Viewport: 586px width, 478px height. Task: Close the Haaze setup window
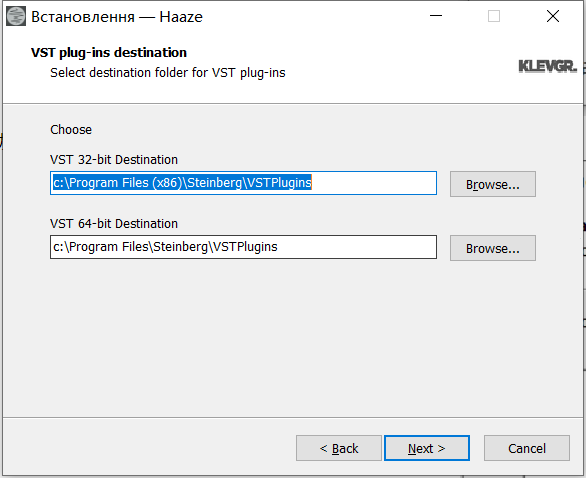553,16
